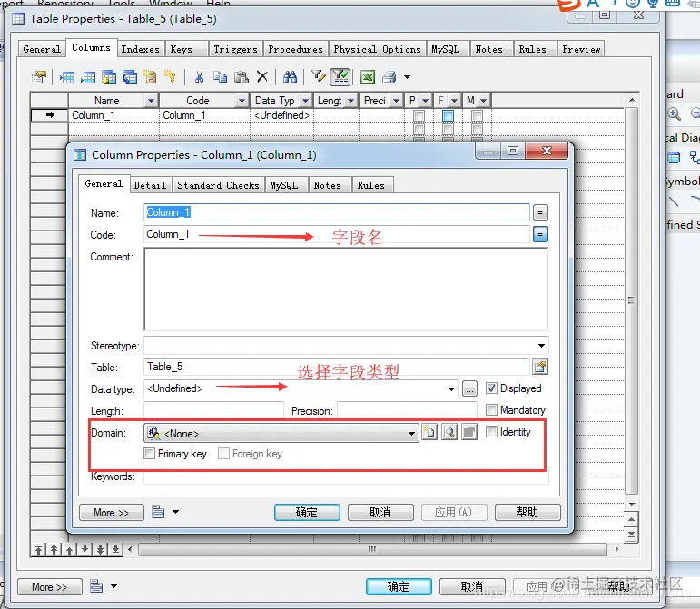Click 帮助 in Column Properties dialog
This screenshot has height=609, width=700.
coord(527,512)
